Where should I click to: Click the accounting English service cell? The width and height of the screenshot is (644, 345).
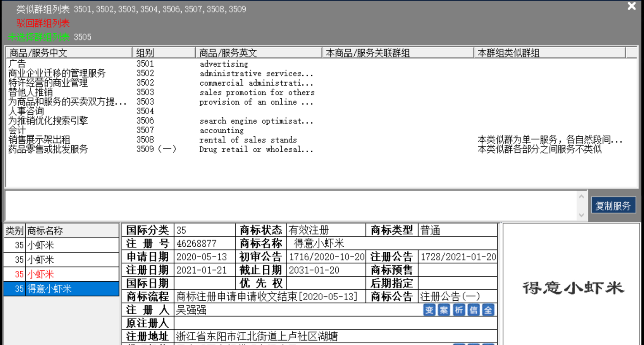click(x=221, y=131)
